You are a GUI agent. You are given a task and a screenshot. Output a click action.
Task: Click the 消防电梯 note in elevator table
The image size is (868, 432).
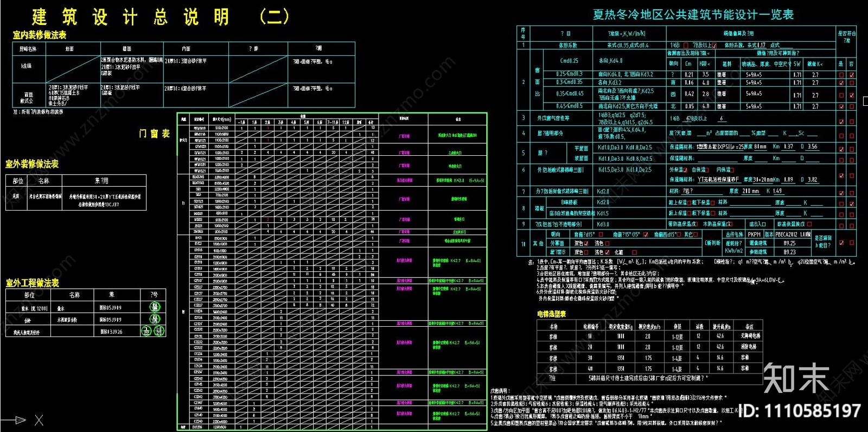[749, 346]
